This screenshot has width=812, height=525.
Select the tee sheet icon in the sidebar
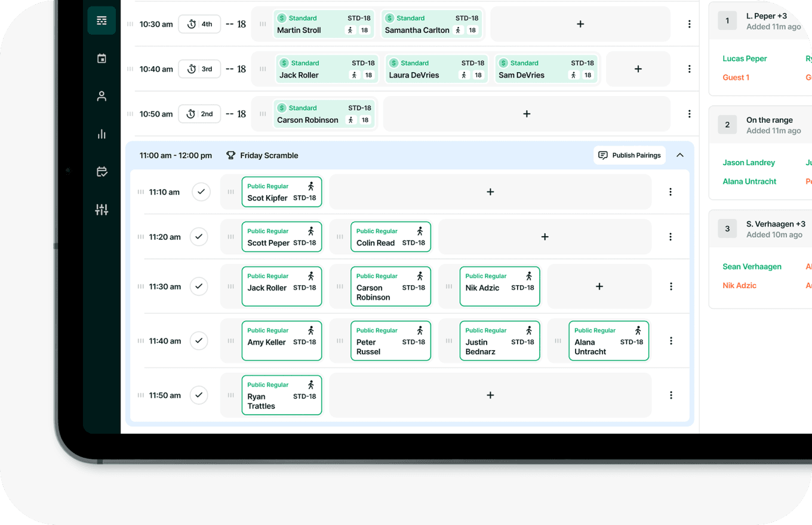tap(101, 20)
